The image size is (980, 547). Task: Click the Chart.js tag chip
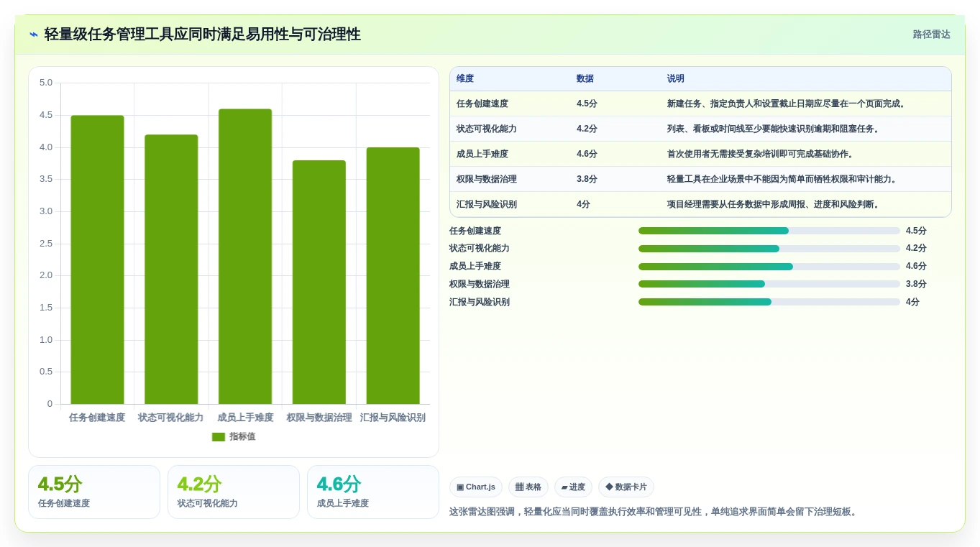(x=476, y=487)
